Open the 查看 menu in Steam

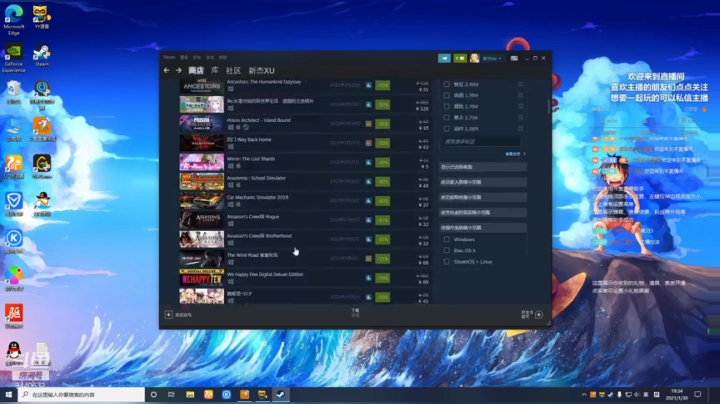[x=184, y=57]
